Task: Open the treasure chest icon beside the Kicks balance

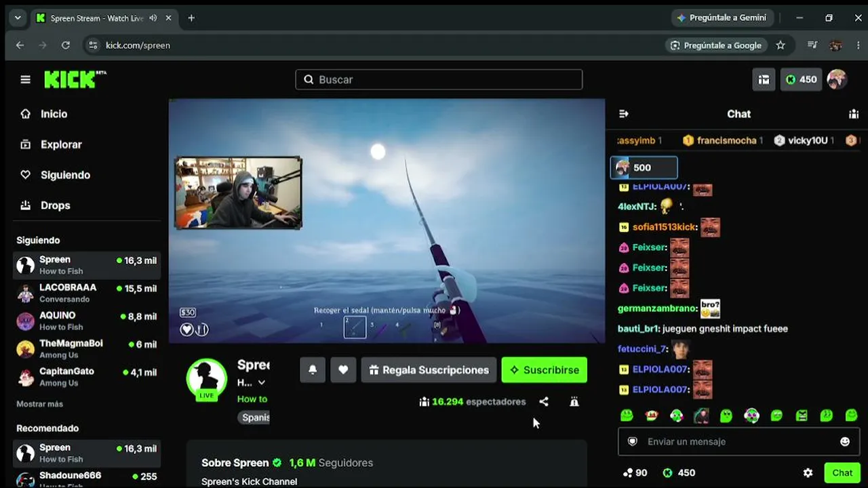Action: coord(764,79)
